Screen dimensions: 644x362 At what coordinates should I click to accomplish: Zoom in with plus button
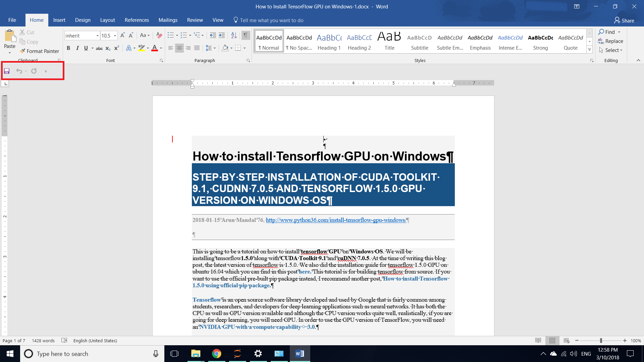click(x=625, y=341)
